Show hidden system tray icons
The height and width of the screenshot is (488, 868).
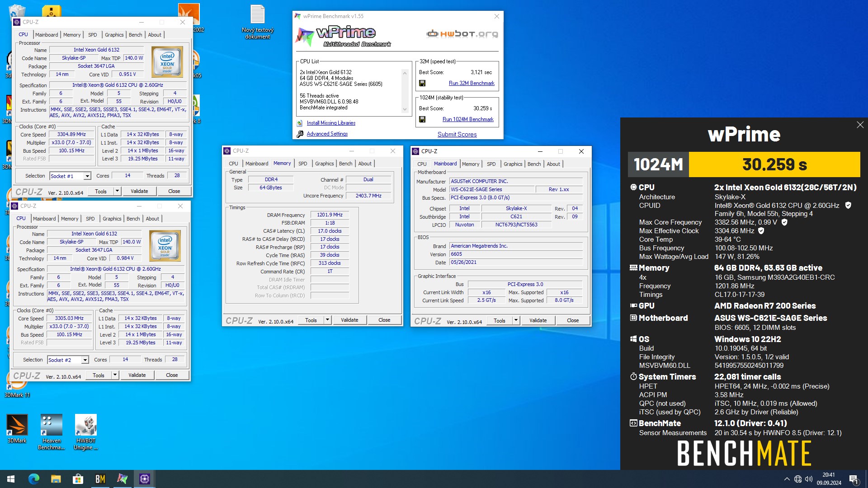(x=787, y=479)
